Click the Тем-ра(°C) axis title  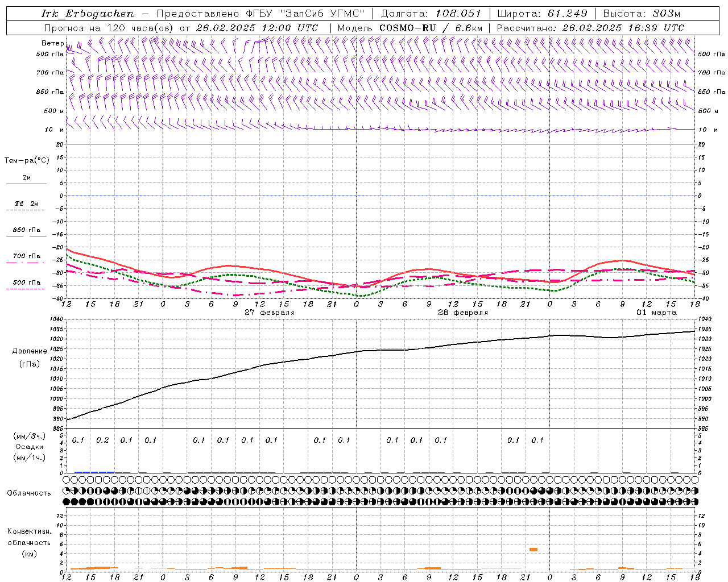27,161
